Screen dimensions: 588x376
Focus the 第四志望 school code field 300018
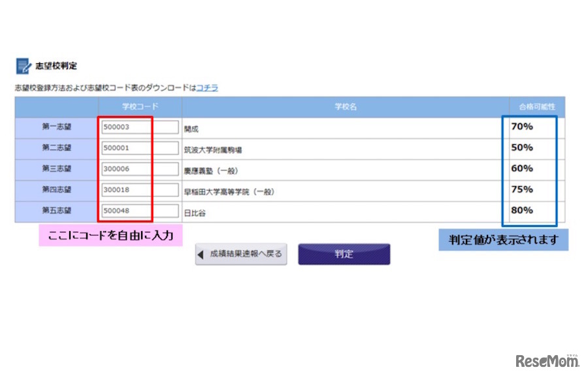(140, 190)
